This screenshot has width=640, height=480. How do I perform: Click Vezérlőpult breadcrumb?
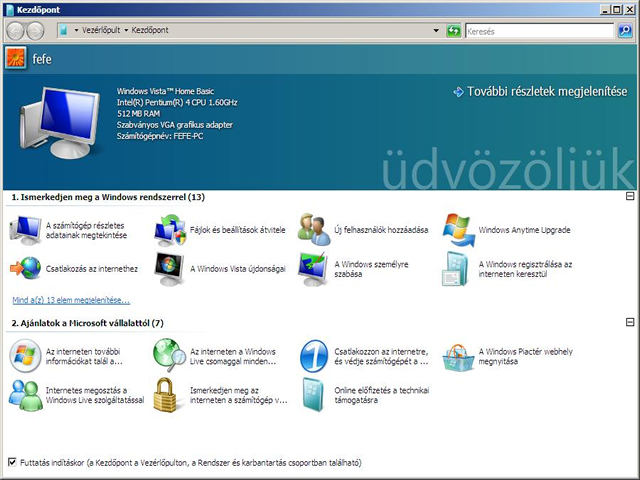pyautogui.click(x=101, y=30)
